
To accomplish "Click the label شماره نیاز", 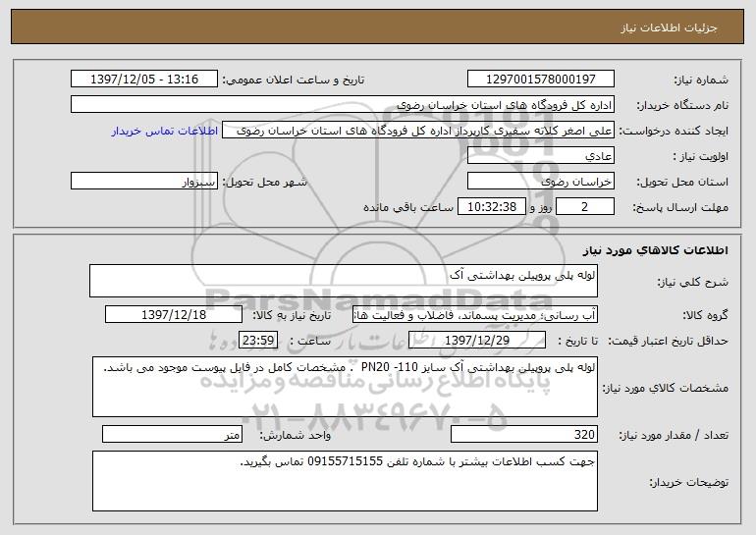I will (701, 80).
